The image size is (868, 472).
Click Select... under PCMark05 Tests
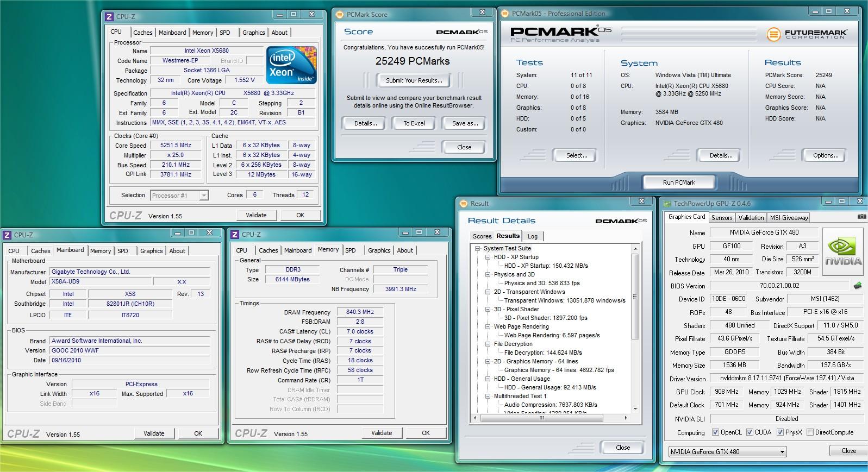point(576,155)
